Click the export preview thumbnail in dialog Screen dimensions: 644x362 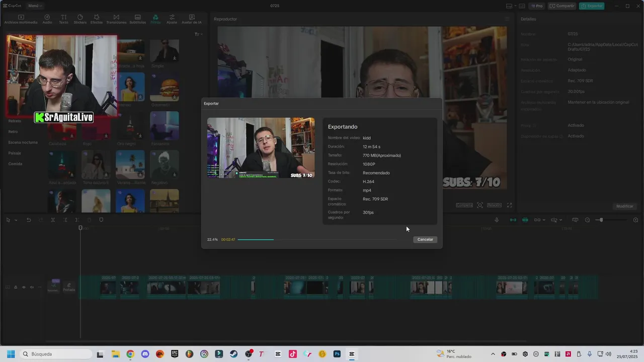261,148
